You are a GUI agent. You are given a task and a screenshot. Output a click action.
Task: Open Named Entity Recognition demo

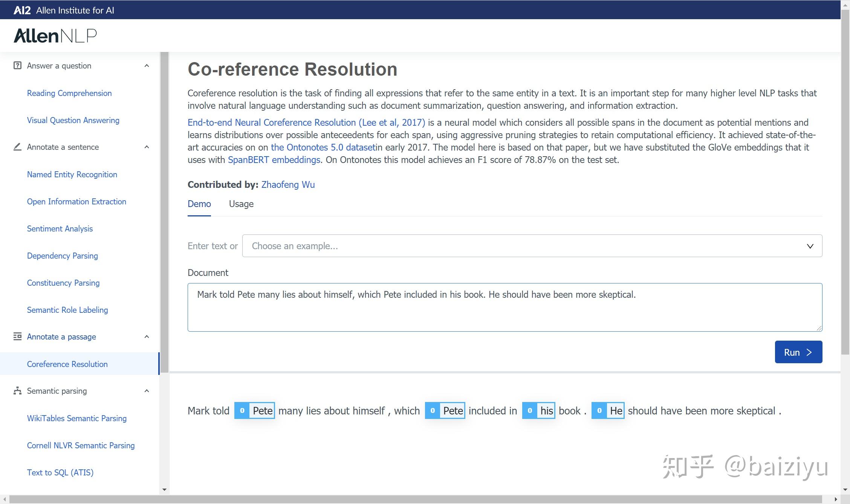[x=72, y=174]
